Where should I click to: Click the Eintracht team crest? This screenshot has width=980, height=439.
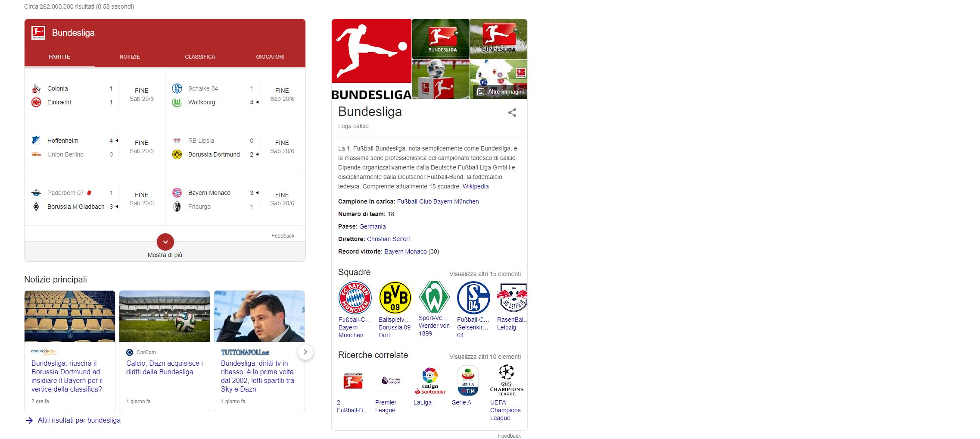[x=36, y=102]
